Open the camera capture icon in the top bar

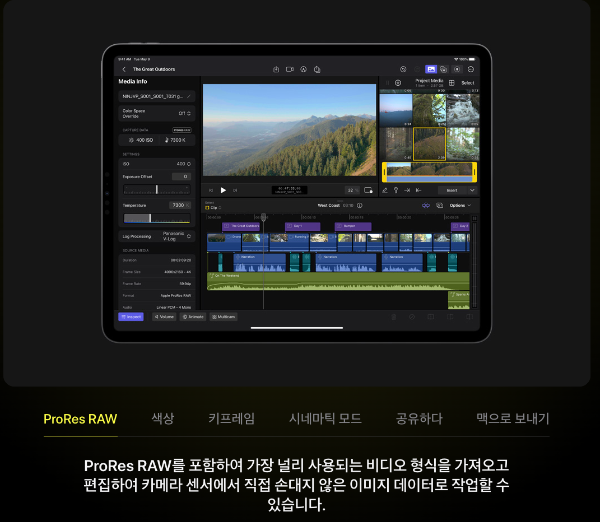(x=290, y=69)
